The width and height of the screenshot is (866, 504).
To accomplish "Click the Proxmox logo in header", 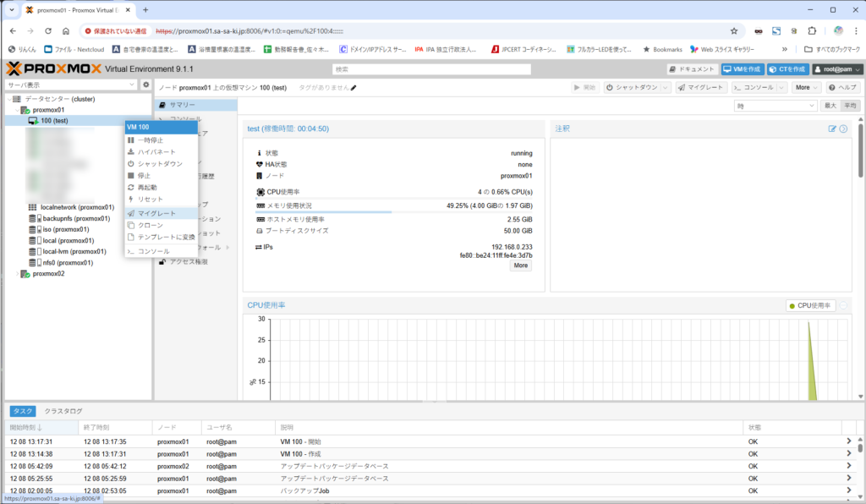I will click(x=42, y=69).
